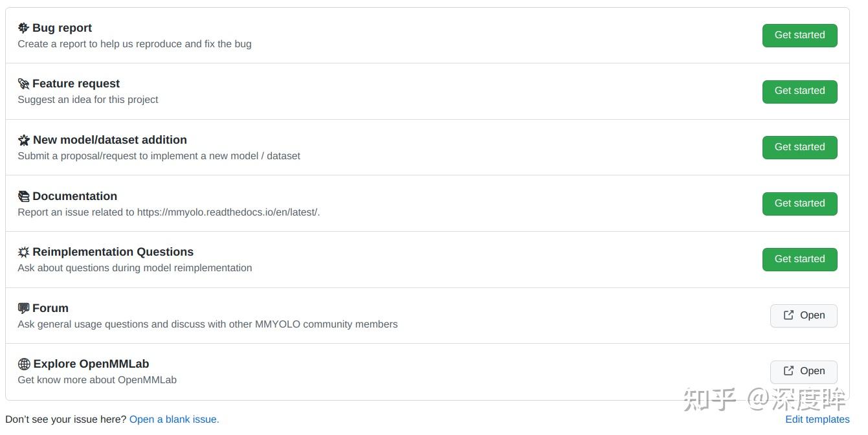Open a blank issue link
Image resolution: width=868 pixels, height=435 pixels.
(x=174, y=419)
